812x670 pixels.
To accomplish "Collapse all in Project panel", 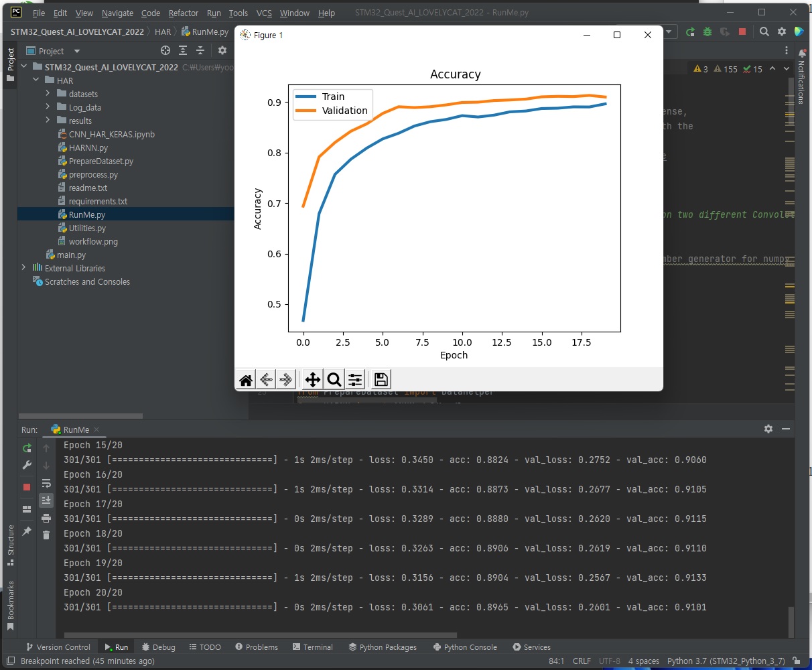I will click(200, 50).
